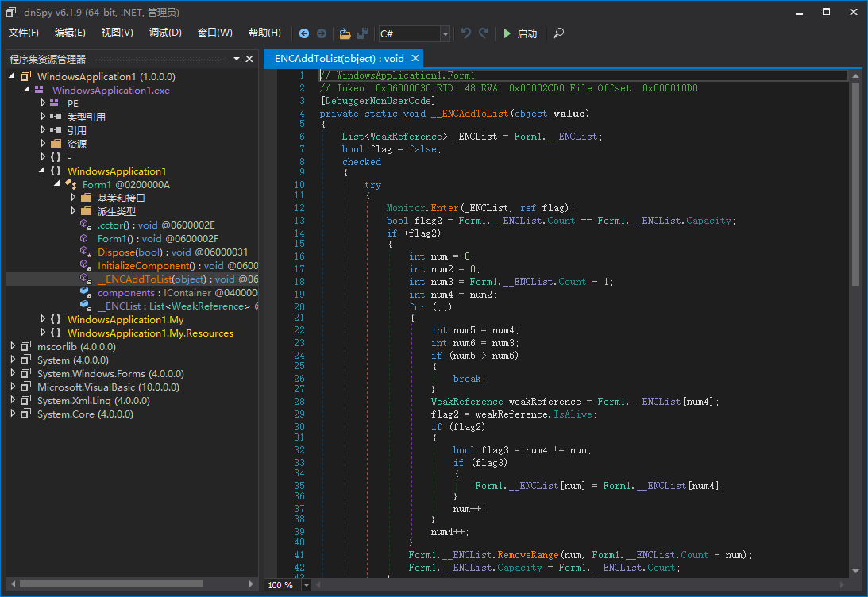Collapse the Form1 class node
Screen dimensions: 868x597
[x=58, y=184]
